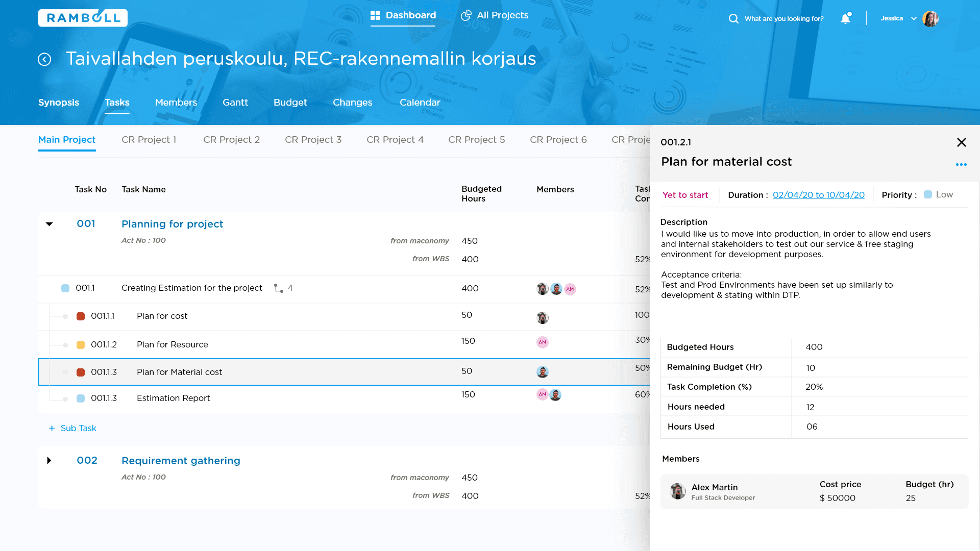
Task: Click yellow status square of Plan for Resource
Action: [81, 345]
